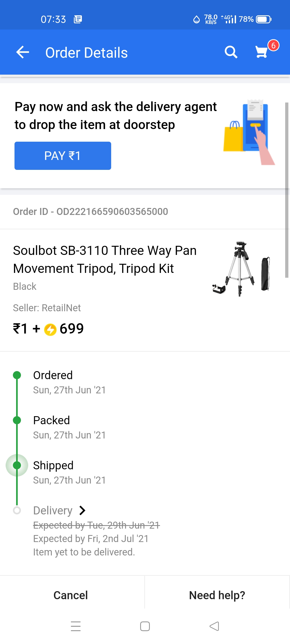Tap the Packed status green dot
This screenshot has height=644, width=290.
[x=17, y=420]
